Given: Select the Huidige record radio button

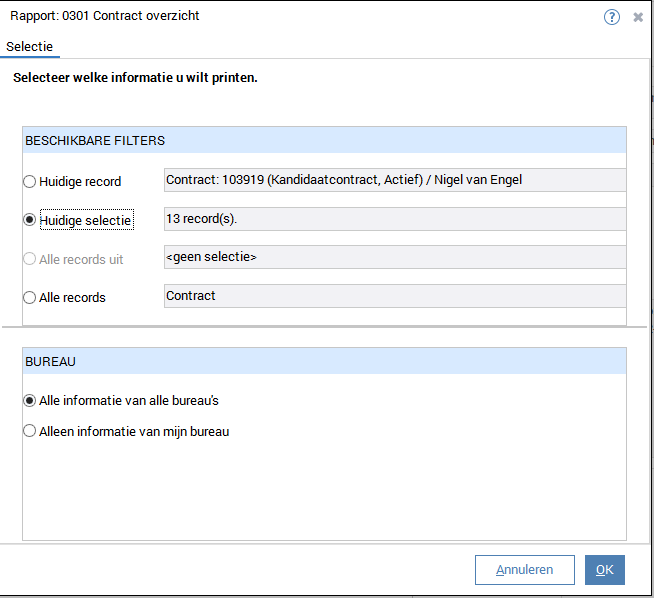Looking at the screenshot, I should (x=30, y=182).
